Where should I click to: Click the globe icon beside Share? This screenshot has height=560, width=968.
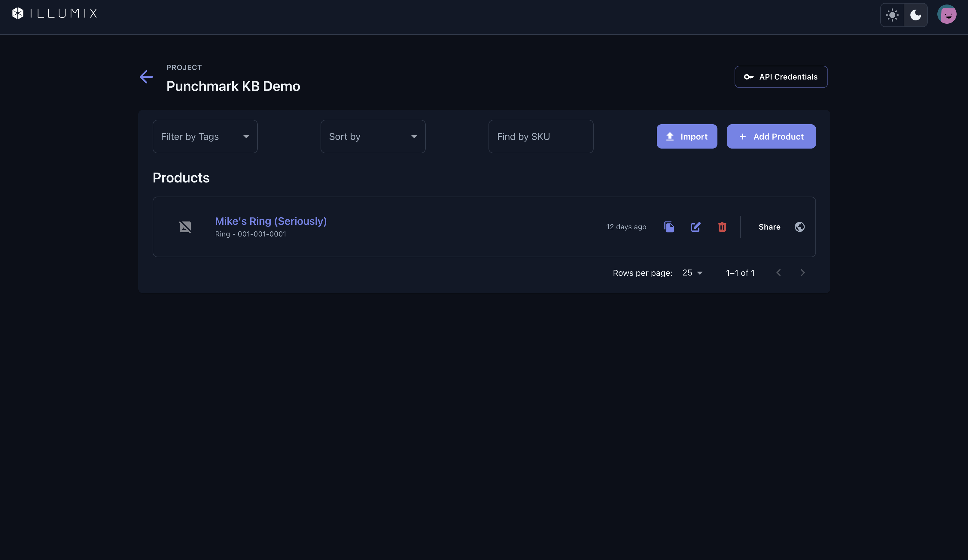tap(799, 227)
